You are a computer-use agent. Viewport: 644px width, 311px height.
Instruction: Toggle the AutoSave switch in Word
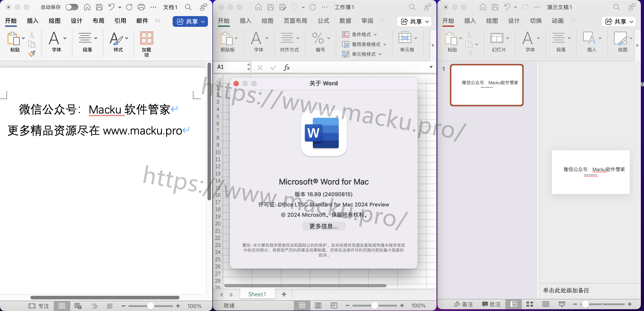[72, 7]
